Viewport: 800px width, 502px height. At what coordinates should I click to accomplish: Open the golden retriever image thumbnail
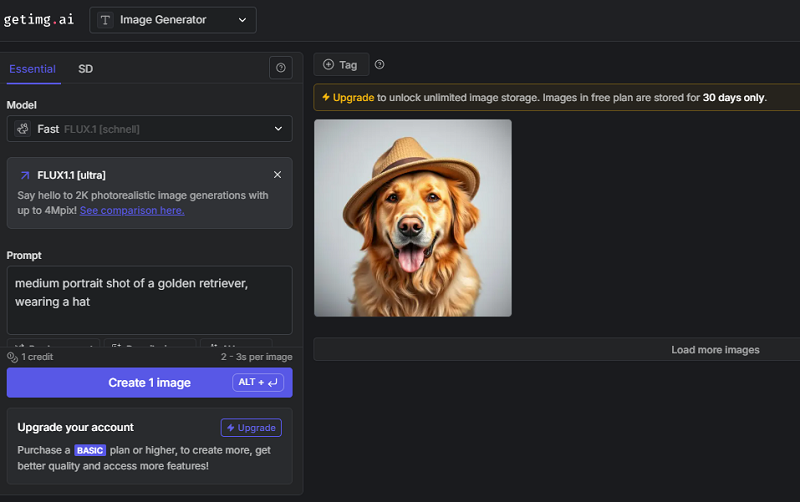pyautogui.click(x=412, y=218)
